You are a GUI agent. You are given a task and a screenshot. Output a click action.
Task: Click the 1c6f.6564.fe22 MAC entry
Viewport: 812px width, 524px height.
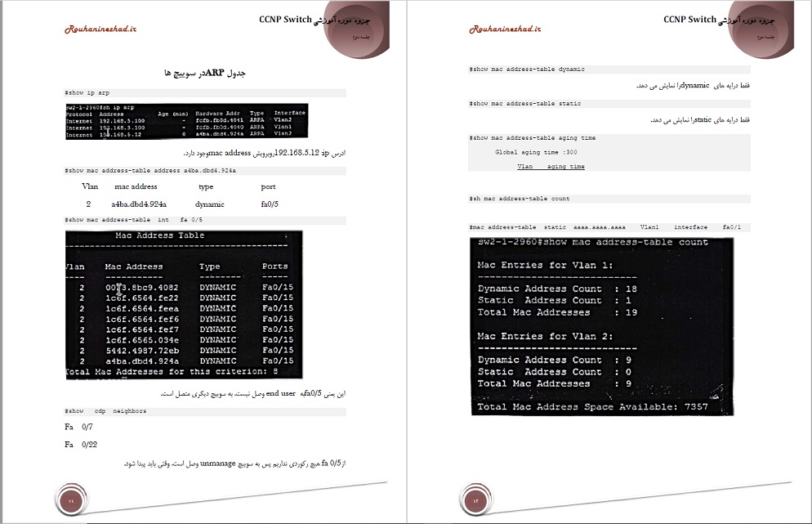point(142,298)
